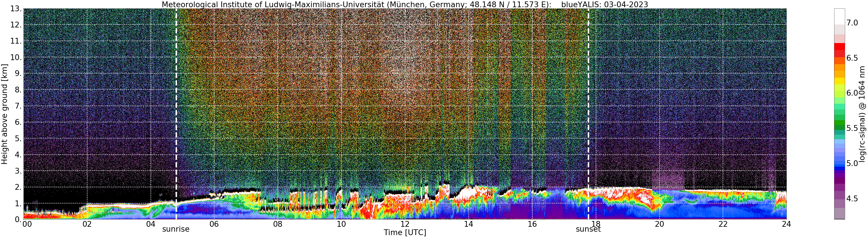Click the '08' time tick label
The image size is (868, 238).
pos(278,224)
